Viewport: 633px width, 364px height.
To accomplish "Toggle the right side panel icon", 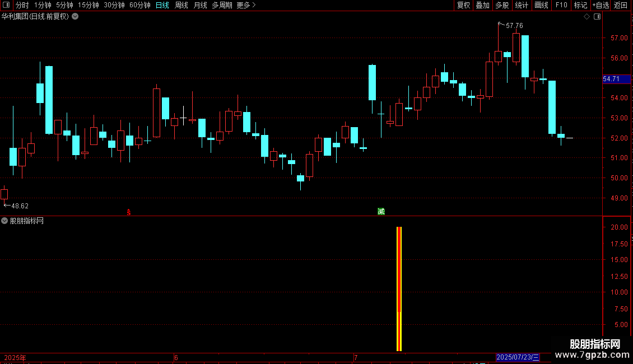I will [597, 17].
